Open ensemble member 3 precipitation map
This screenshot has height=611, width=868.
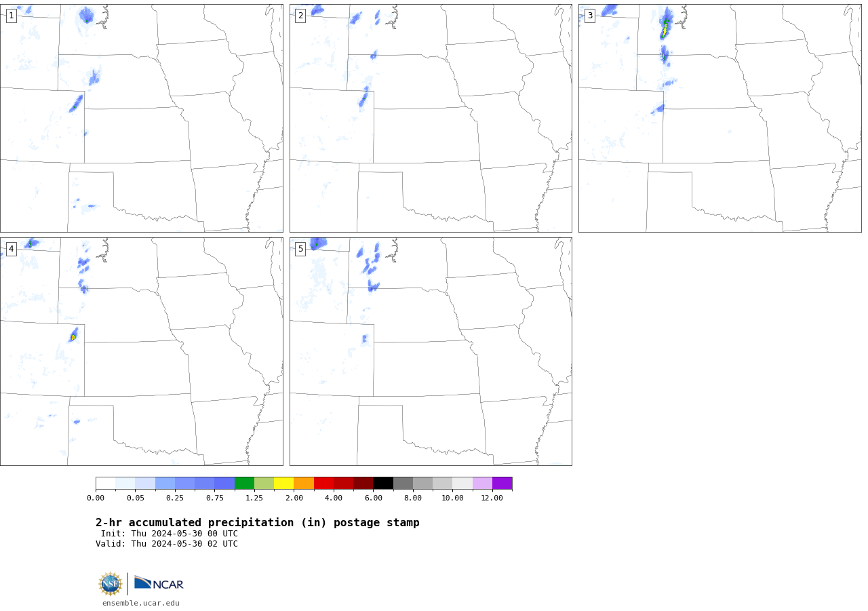pos(720,119)
